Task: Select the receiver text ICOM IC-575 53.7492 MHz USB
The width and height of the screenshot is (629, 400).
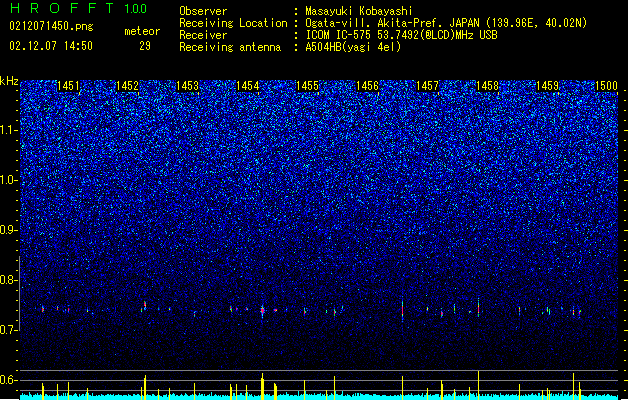Action: click(401, 35)
